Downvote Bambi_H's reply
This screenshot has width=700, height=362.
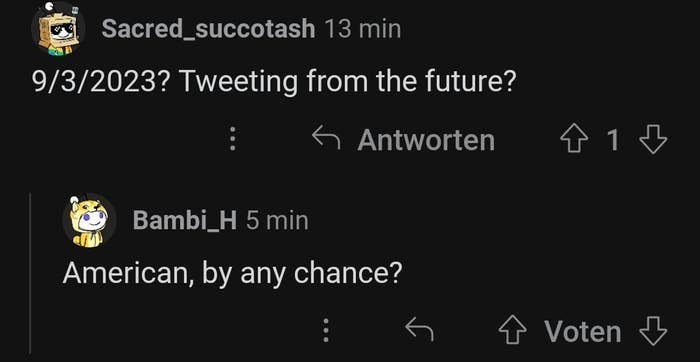[x=653, y=331]
